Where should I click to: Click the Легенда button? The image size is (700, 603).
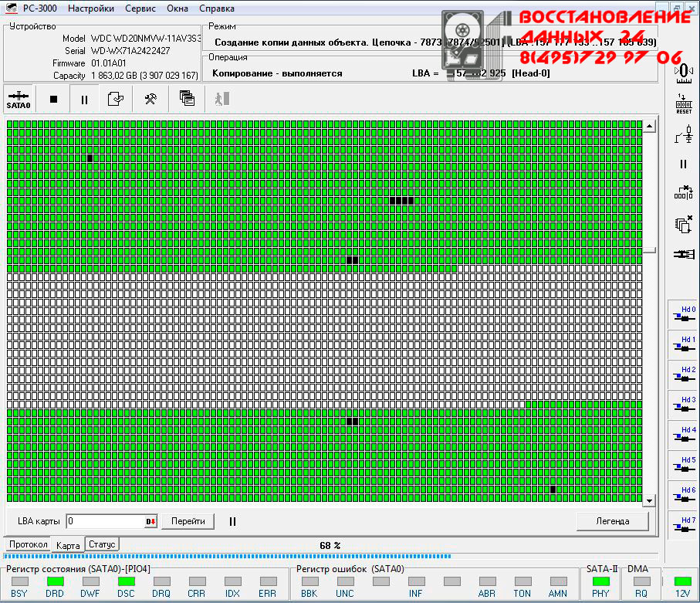click(x=612, y=521)
